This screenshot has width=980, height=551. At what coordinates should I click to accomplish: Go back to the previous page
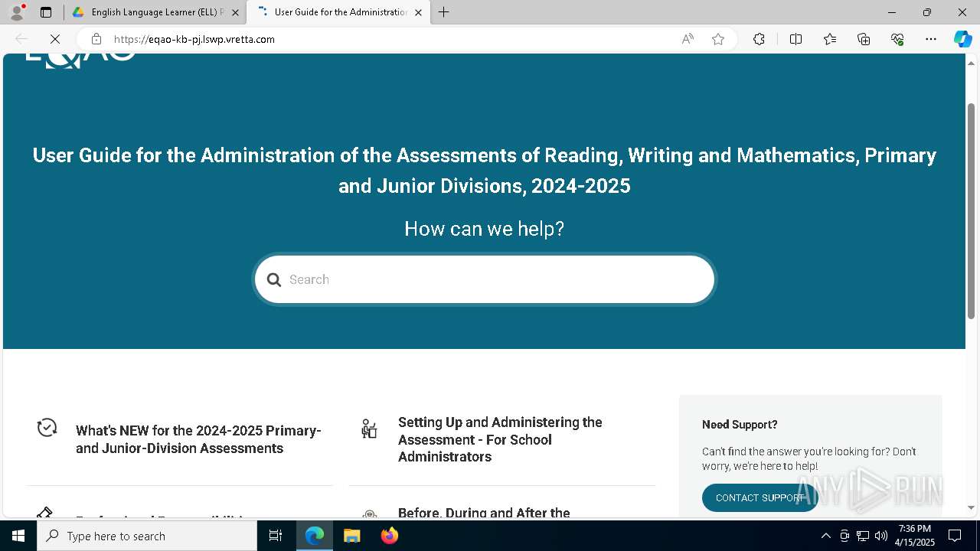(21, 39)
